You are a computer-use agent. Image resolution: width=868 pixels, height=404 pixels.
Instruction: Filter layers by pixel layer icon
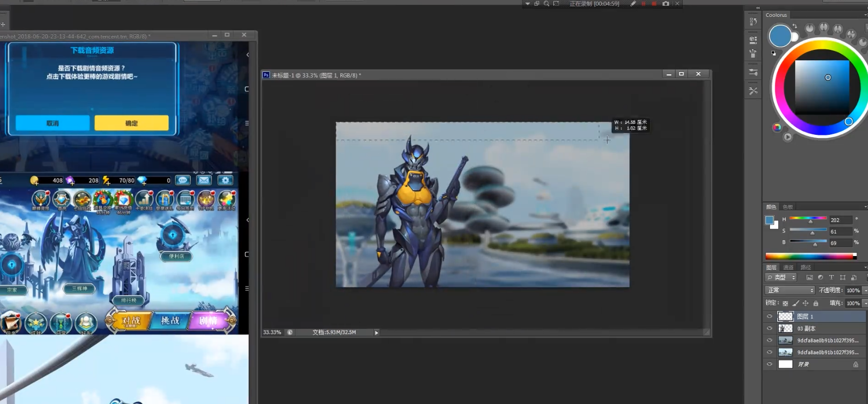point(809,278)
